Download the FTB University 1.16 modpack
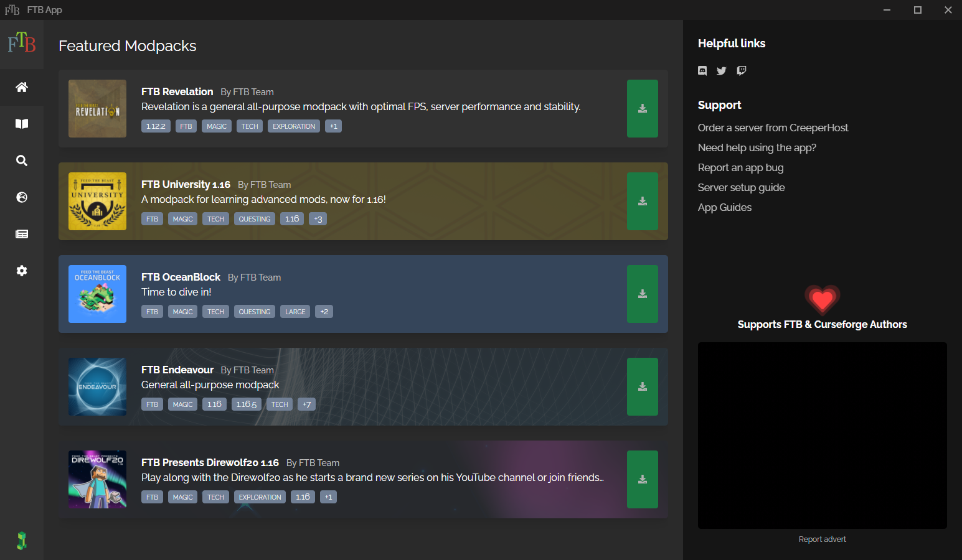Viewport: 962px width, 560px height. pos(643,201)
